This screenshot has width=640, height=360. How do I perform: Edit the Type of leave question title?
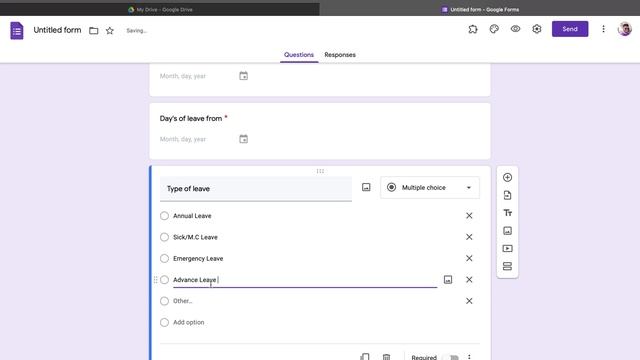[x=256, y=189]
